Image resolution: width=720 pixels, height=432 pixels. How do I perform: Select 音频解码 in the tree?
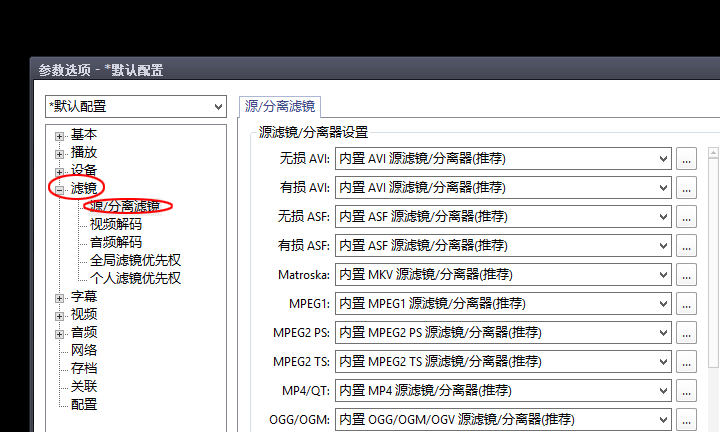(x=115, y=242)
